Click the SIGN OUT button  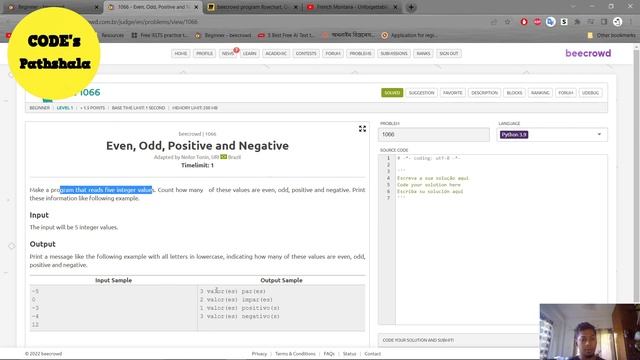(449, 53)
